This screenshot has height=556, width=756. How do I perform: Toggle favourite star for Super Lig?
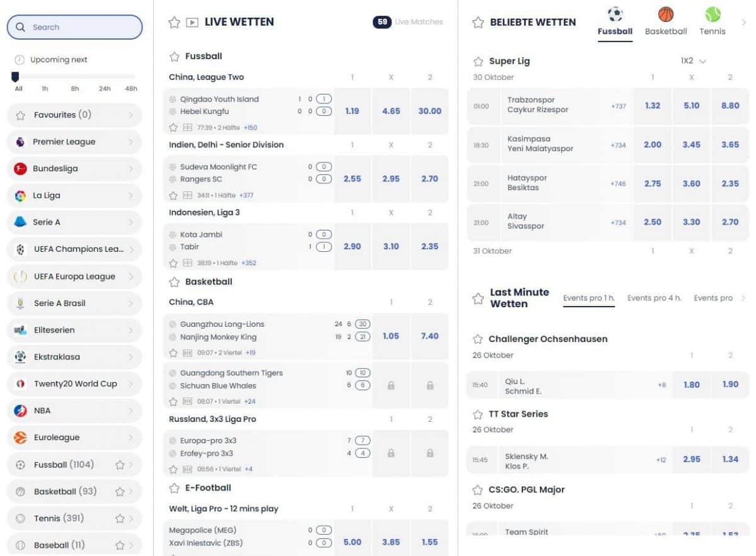tap(478, 62)
